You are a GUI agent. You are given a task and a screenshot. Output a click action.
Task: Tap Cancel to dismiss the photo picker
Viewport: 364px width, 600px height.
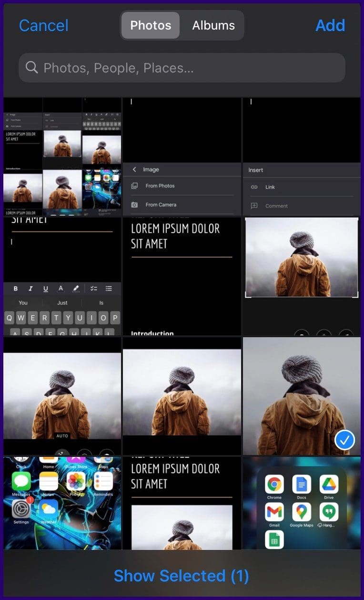(x=44, y=25)
